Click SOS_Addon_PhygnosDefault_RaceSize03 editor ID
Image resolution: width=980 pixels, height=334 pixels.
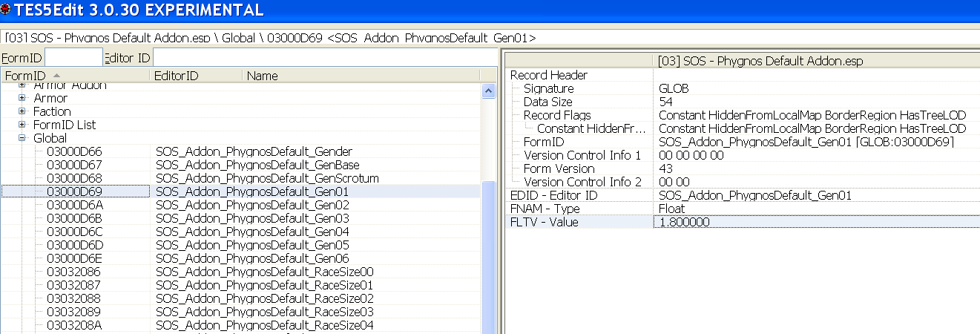pyautogui.click(x=265, y=312)
